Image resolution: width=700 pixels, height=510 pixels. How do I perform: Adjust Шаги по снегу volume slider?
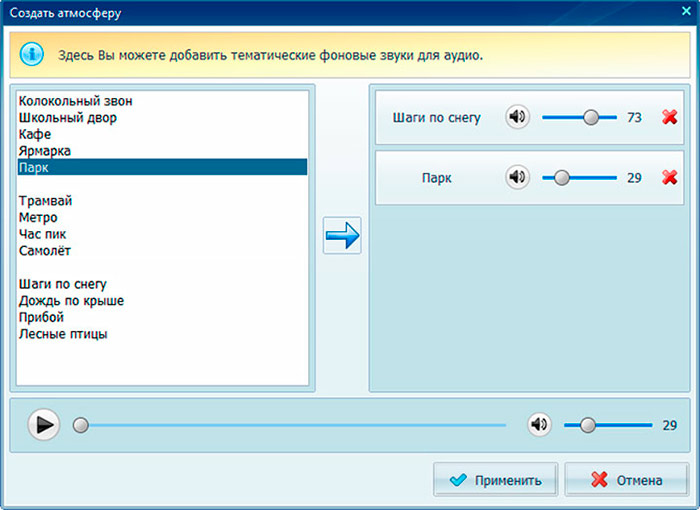click(x=579, y=117)
